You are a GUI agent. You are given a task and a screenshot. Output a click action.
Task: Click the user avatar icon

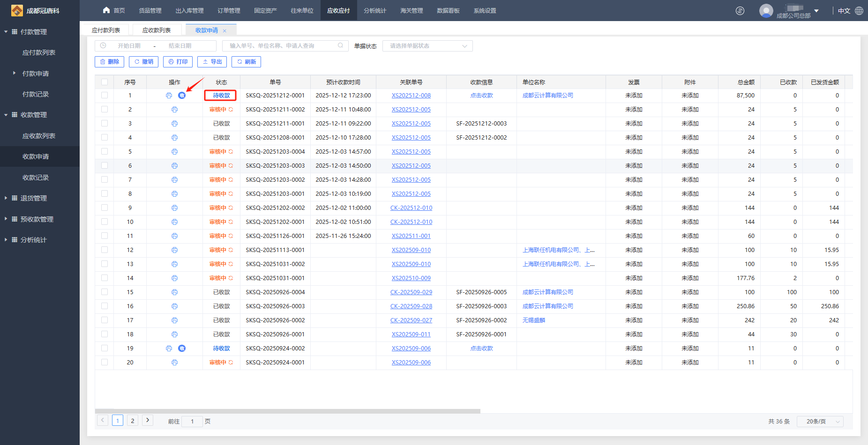766,10
